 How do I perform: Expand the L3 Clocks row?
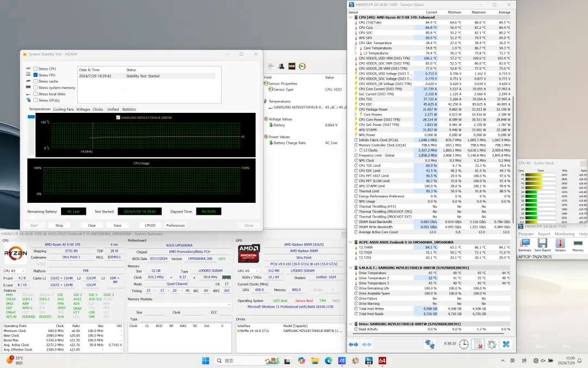356,150
